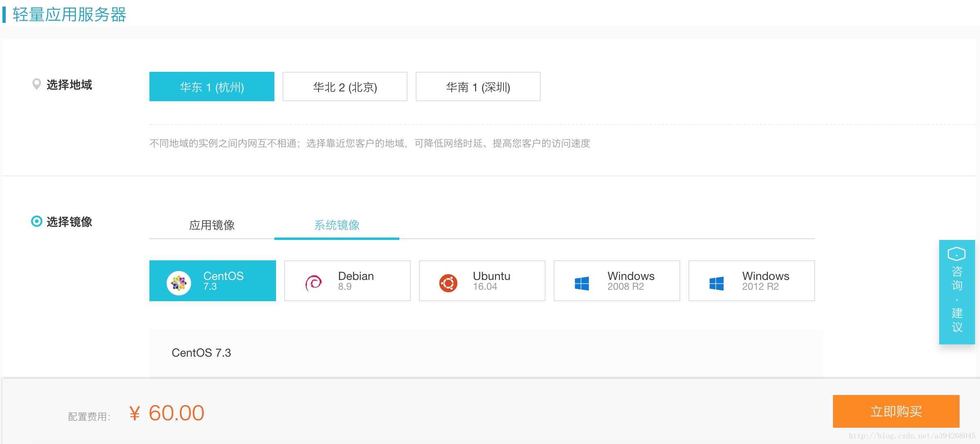Click the Windows 2012 R2 logo

[x=716, y=283]
